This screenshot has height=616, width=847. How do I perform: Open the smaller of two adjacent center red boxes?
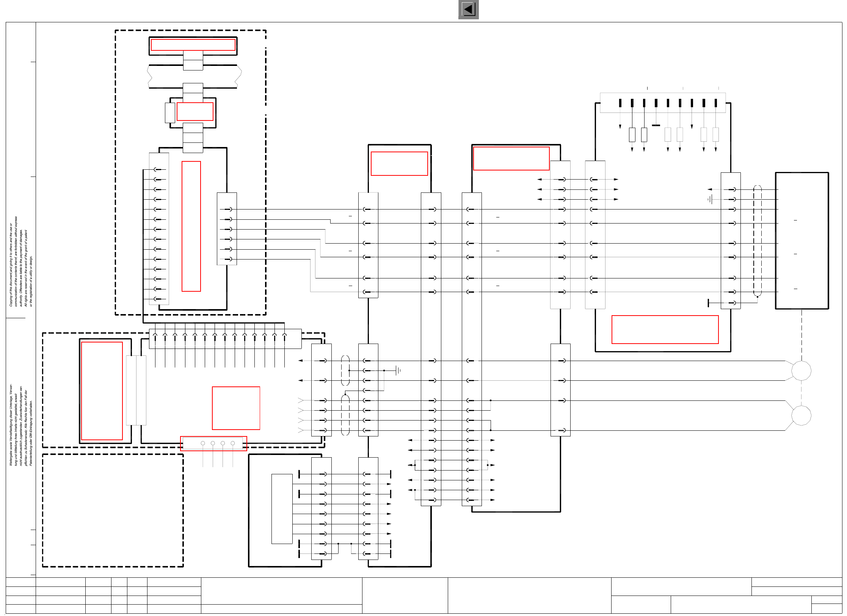tap(399, 164)
